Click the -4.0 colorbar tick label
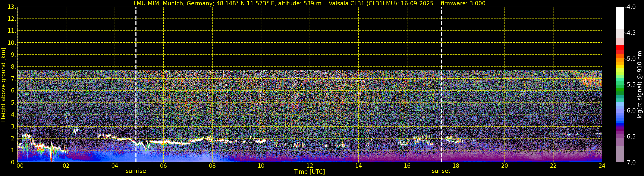 coord(630,7)
